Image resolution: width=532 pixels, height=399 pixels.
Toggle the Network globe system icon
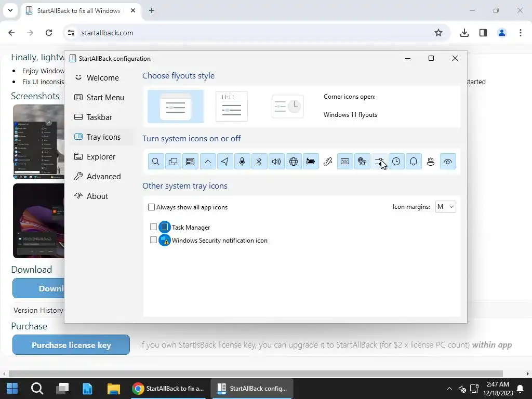click(294, 162)
